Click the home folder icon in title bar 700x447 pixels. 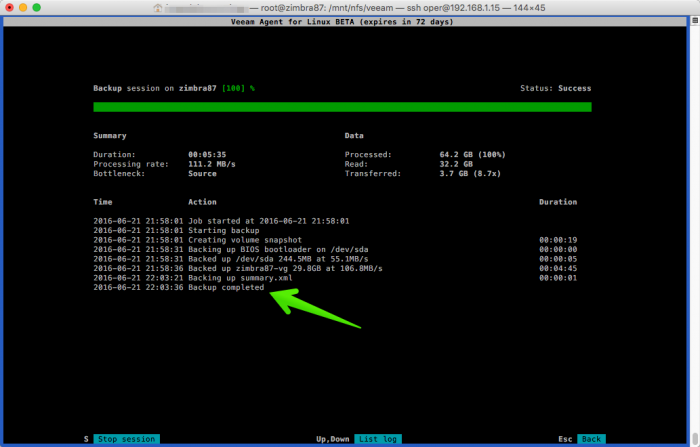(x=158, y=8)
